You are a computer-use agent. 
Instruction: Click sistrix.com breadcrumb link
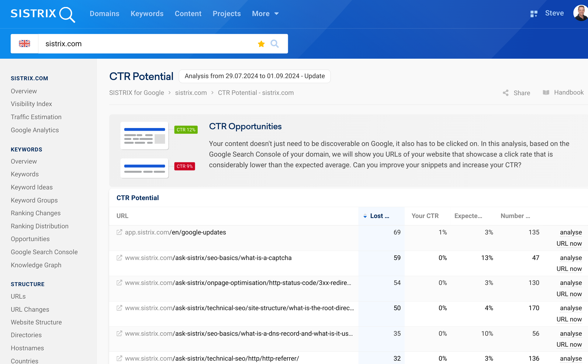click(x=191, y=93)
